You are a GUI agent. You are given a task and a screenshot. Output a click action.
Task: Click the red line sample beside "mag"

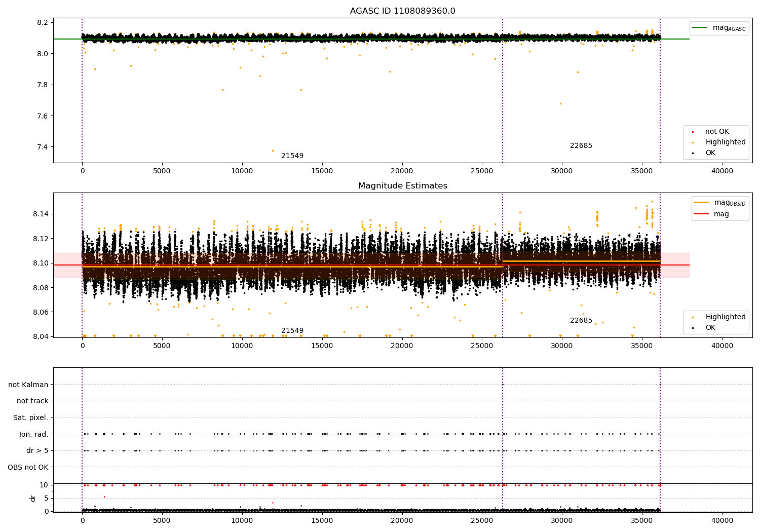tap(702, 214)
